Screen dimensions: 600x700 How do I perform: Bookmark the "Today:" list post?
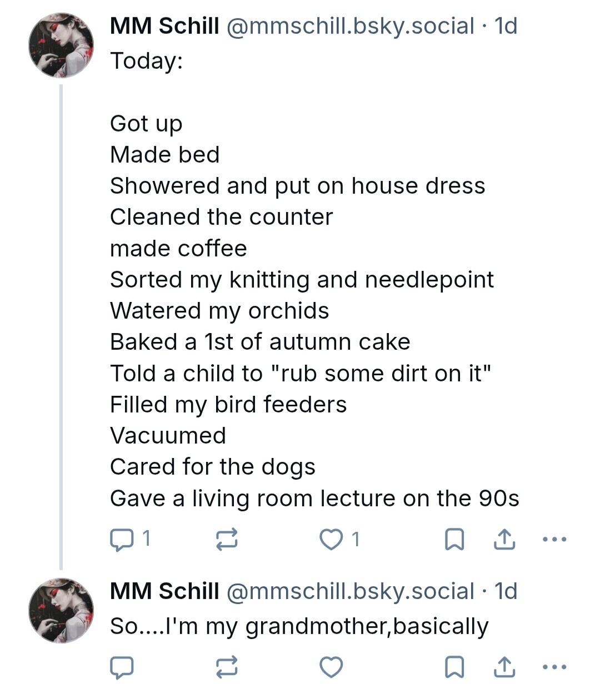tap(454, 539)
